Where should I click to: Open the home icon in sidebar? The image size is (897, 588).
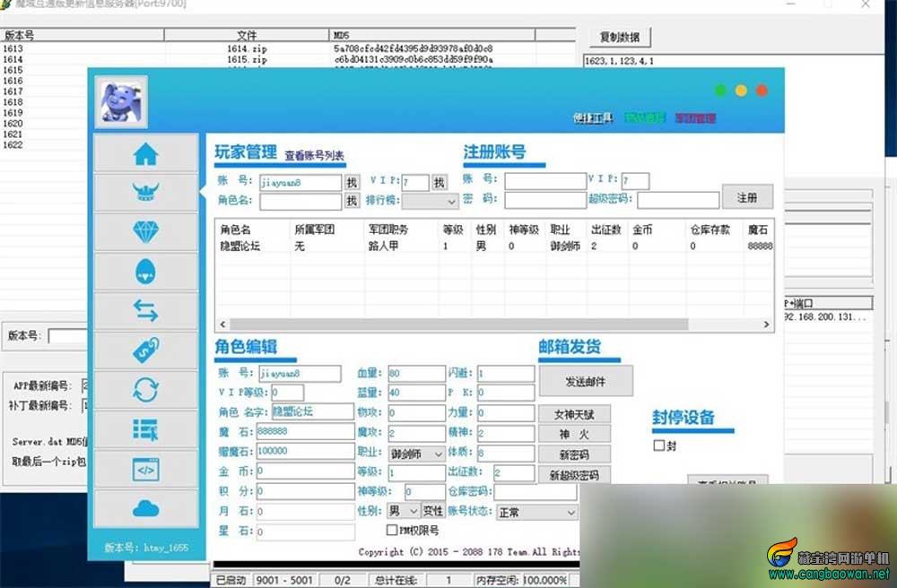click(145, 154)
